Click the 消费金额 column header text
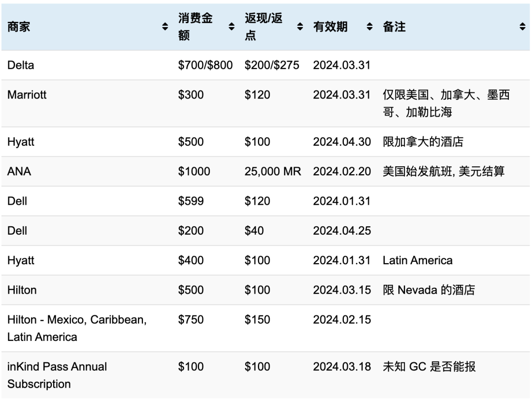This screenshot has width=532, height=402. point(196,27)
